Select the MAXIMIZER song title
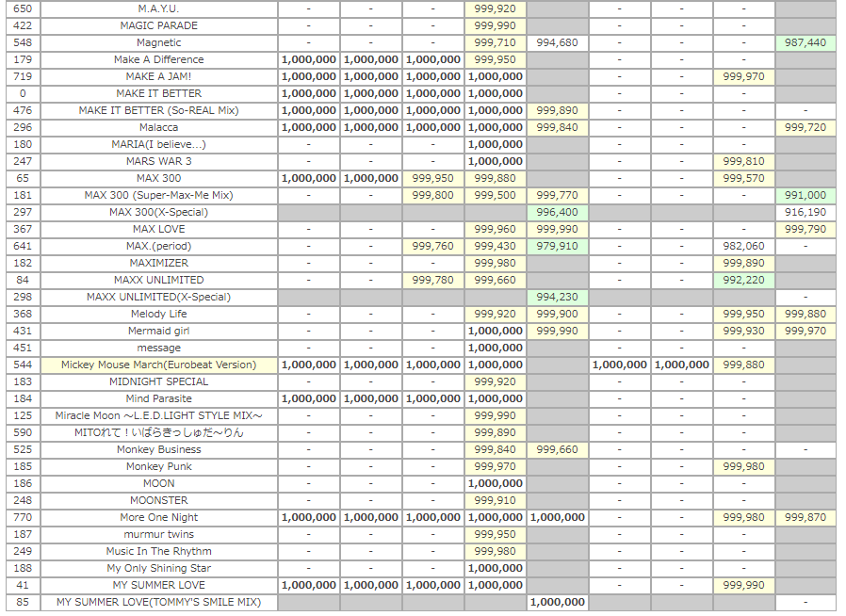Screen dimensions: 846x616 coord(158,263)
